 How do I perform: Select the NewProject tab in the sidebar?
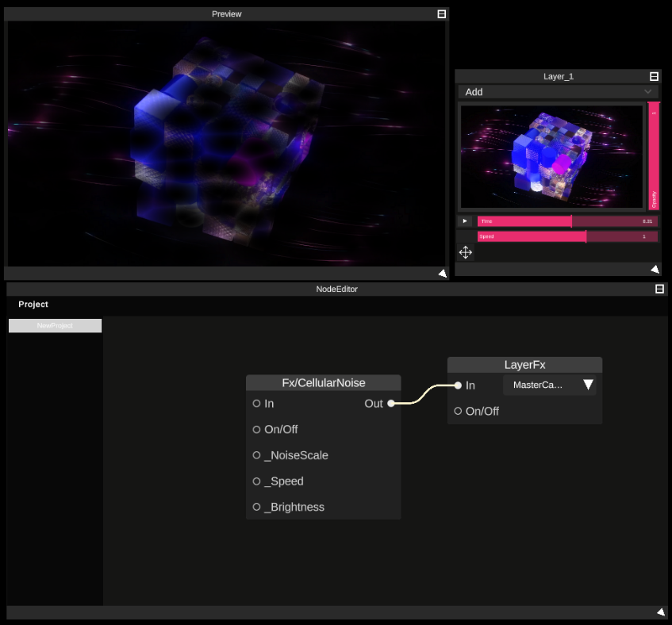pyautogui.click(x=55, y=325)
